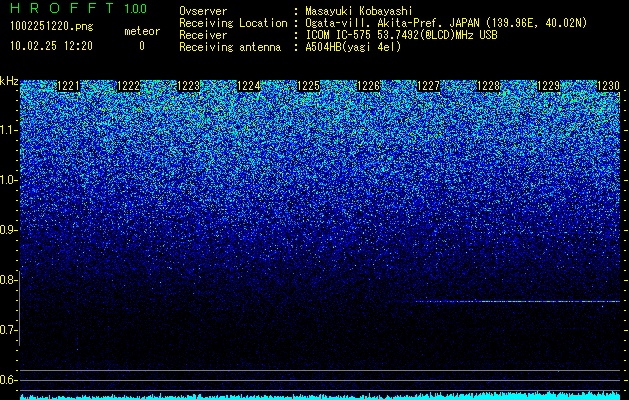
Task: Click the Receiver field label
Action: tap(203, 35)
